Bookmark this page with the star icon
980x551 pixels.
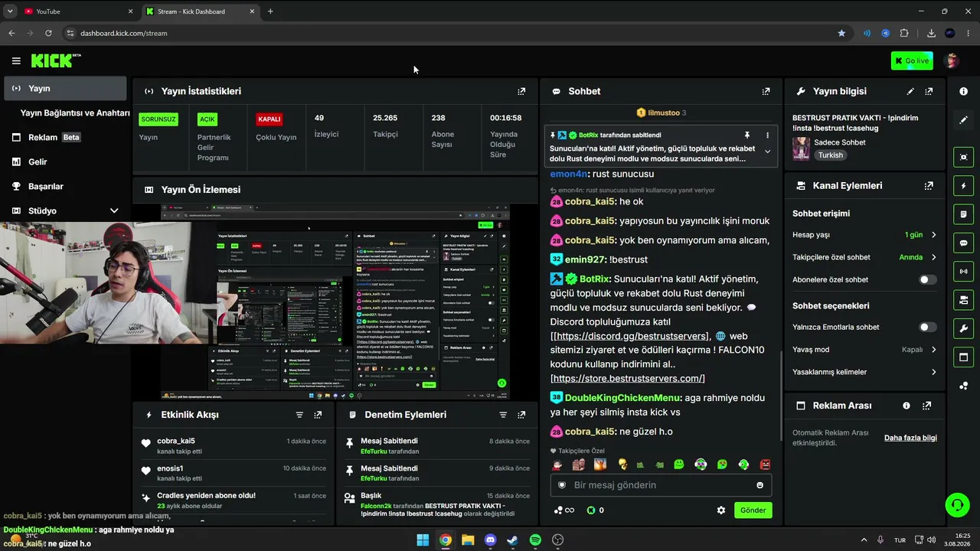[841, 33]
